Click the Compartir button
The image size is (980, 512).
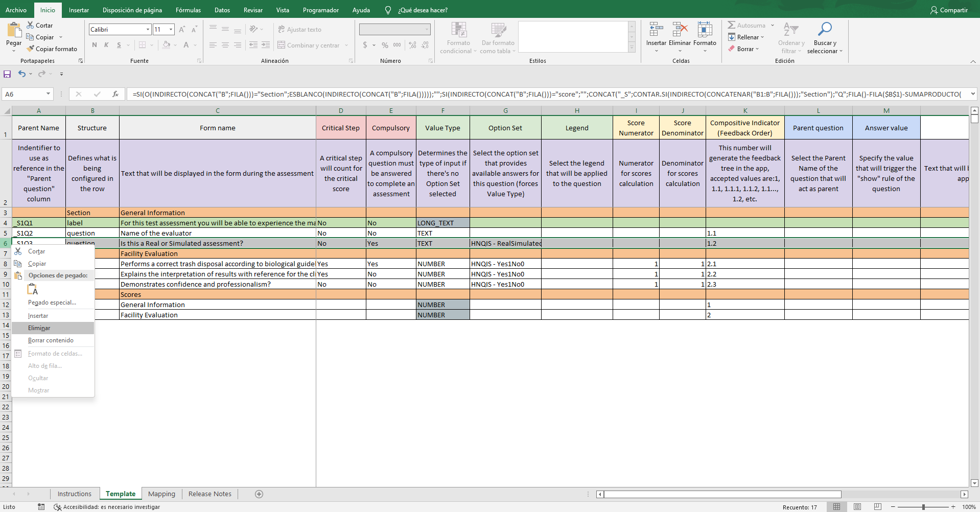click(949, 10)
